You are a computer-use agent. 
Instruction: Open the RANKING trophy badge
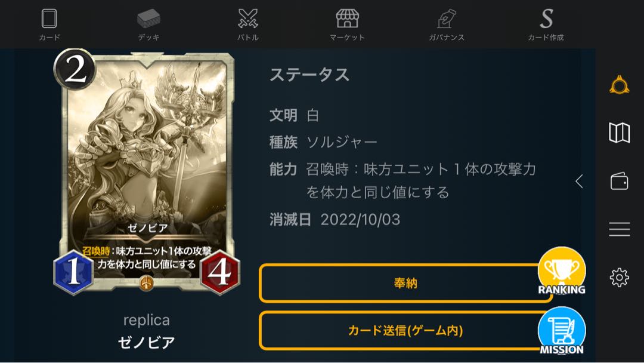coord(562,271)
